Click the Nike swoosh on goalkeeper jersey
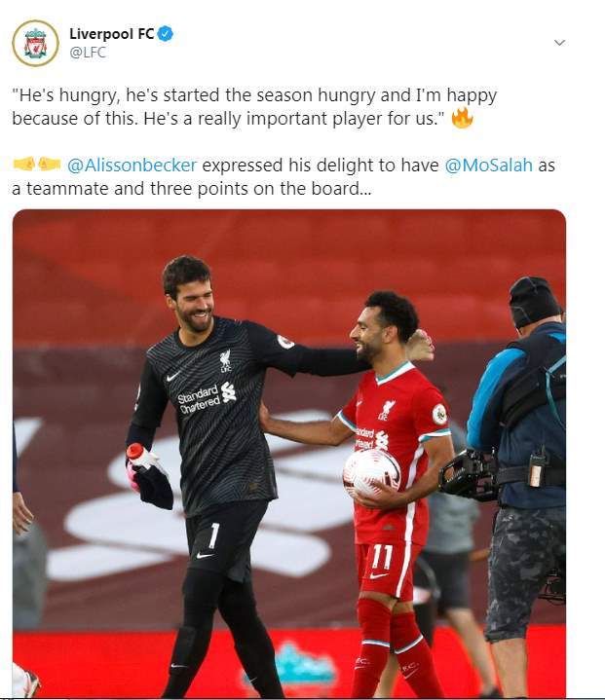This screenshot has width=605, height=700. tap(173, 376)
